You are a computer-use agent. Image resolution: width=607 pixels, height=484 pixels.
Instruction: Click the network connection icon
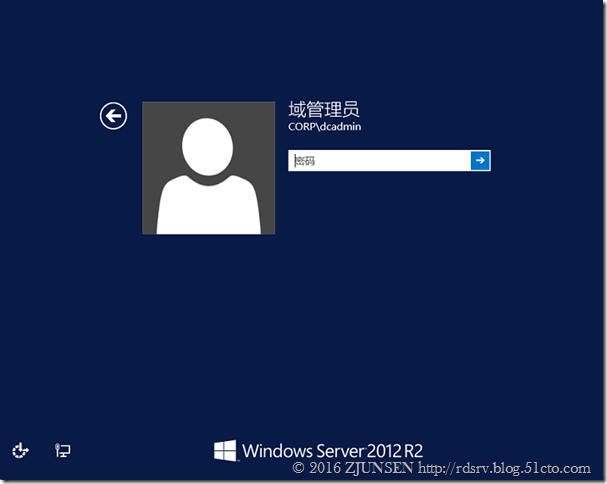[x=63, y=450]
